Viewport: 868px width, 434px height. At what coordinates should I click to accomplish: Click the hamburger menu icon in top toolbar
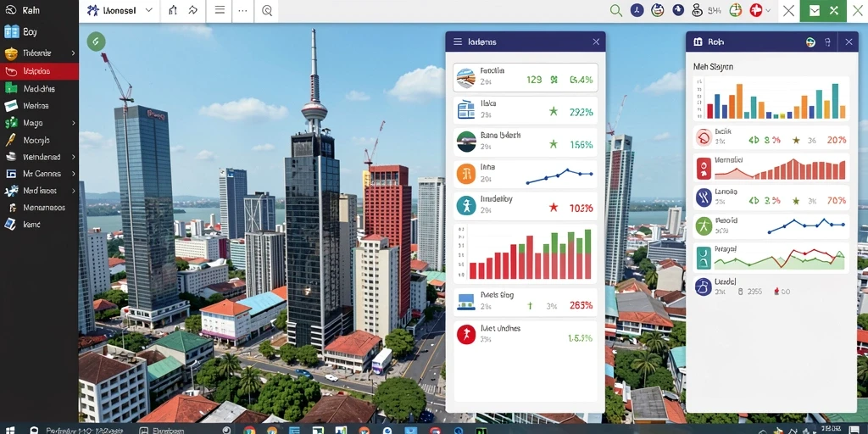[220, 10]
